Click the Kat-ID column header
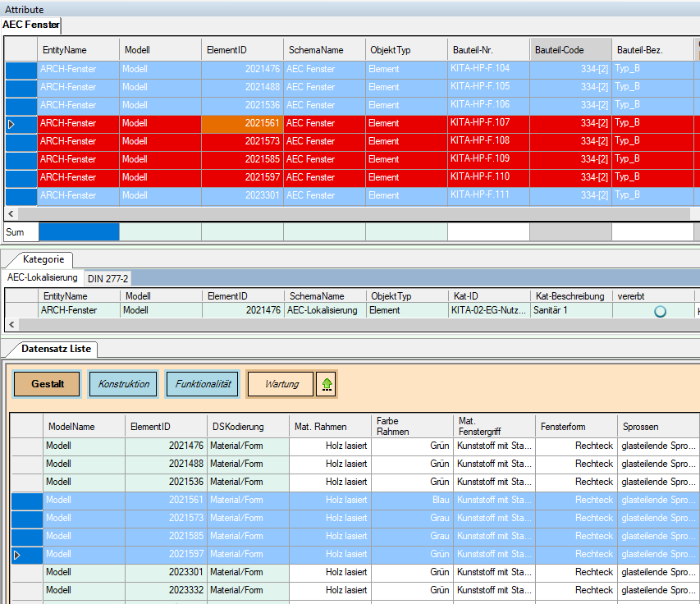This screenshot has width=700, height=604. coord(489,296)
